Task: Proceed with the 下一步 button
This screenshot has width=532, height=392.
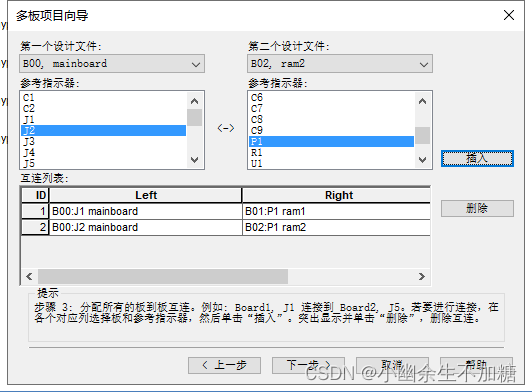Action: (308, 365)
